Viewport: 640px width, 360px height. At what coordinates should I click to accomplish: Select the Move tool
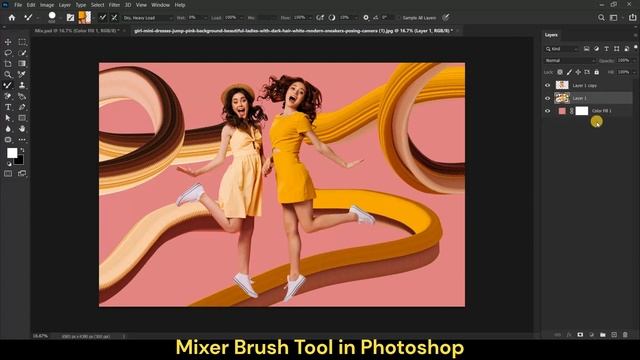(x=8, y=42)
